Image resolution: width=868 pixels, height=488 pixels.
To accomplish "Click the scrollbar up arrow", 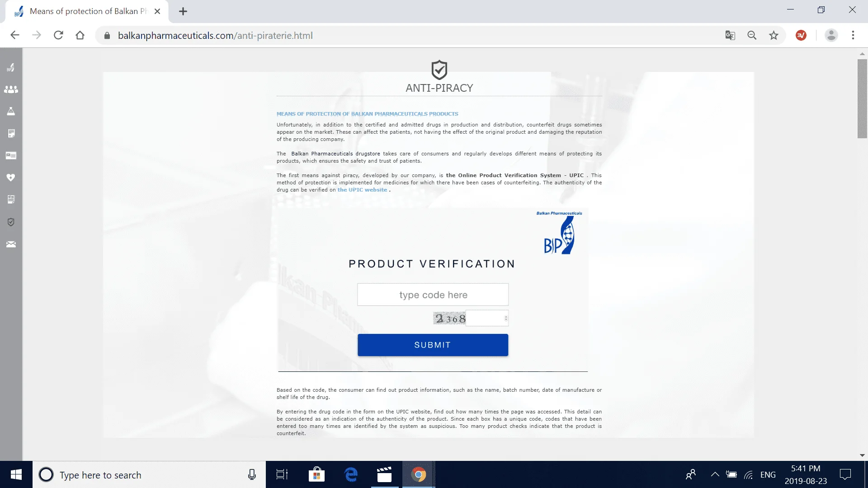I will tap(862, 54).
